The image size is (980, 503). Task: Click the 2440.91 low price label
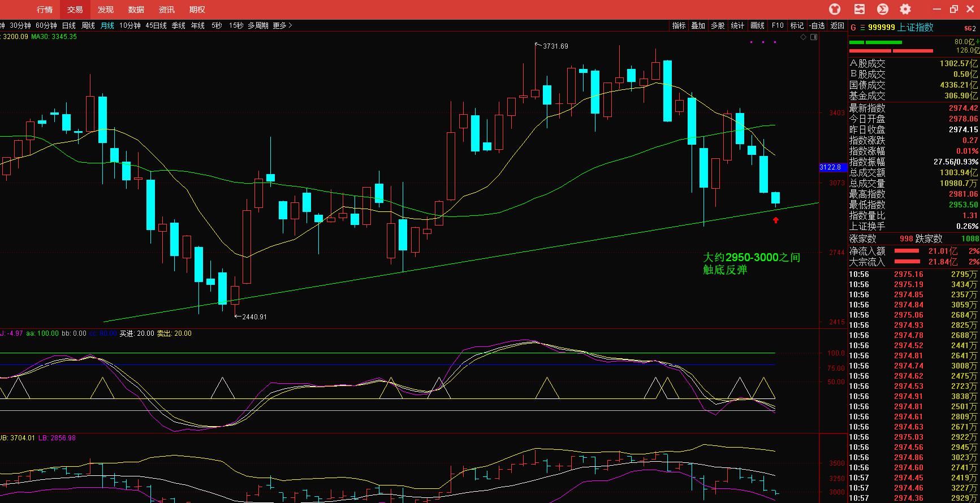tap(254, 317)
